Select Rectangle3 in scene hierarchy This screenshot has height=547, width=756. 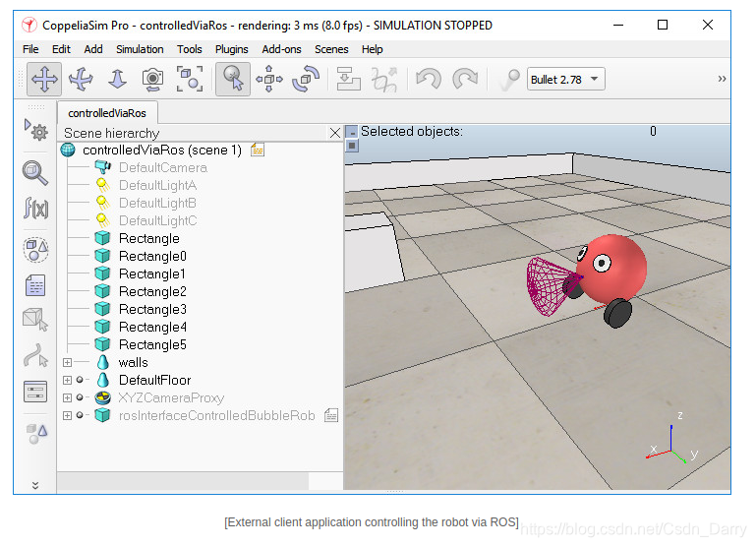152,309
